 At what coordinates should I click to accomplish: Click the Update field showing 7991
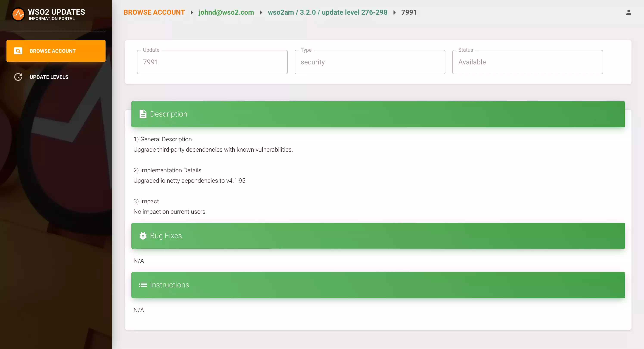[x=212, y=62]
